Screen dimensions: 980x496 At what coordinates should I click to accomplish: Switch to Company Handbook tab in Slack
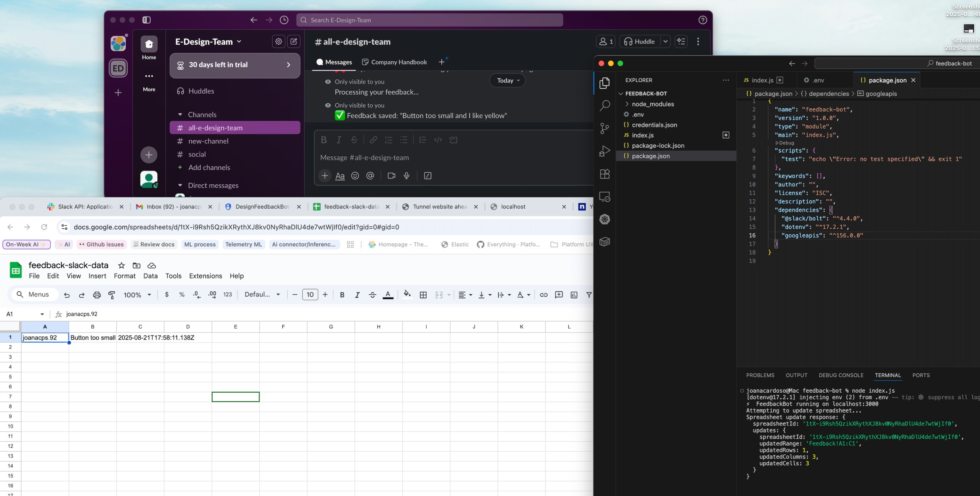[394, 62]
